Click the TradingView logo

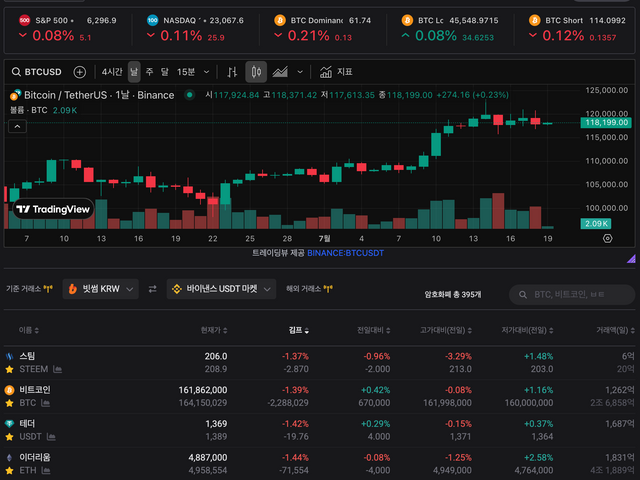click(x=53, y=209)
